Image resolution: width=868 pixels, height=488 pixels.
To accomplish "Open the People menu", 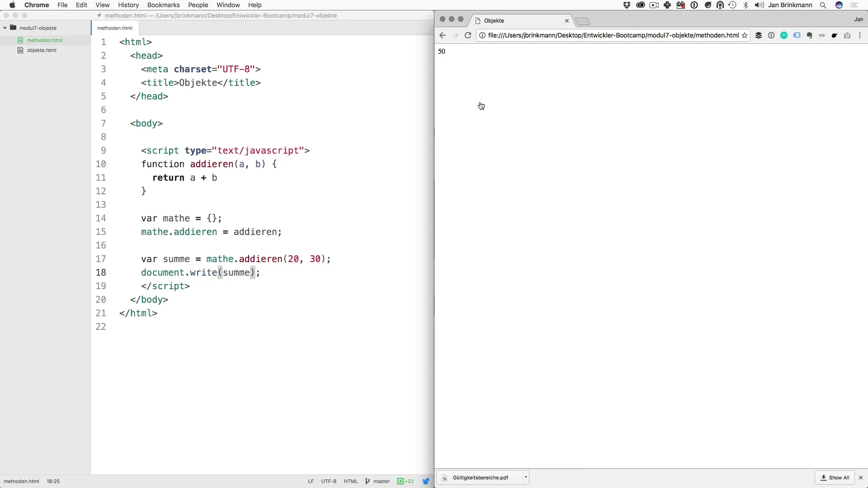I will tap(198, 5).
